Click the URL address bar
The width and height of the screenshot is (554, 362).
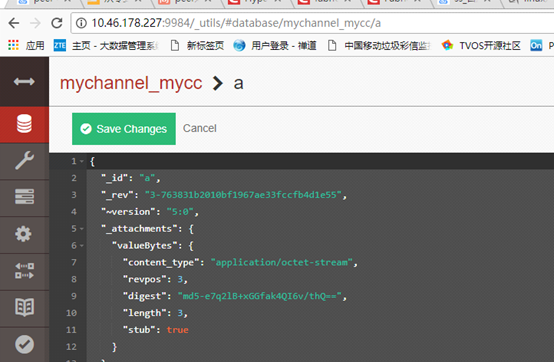click(311, 23)
